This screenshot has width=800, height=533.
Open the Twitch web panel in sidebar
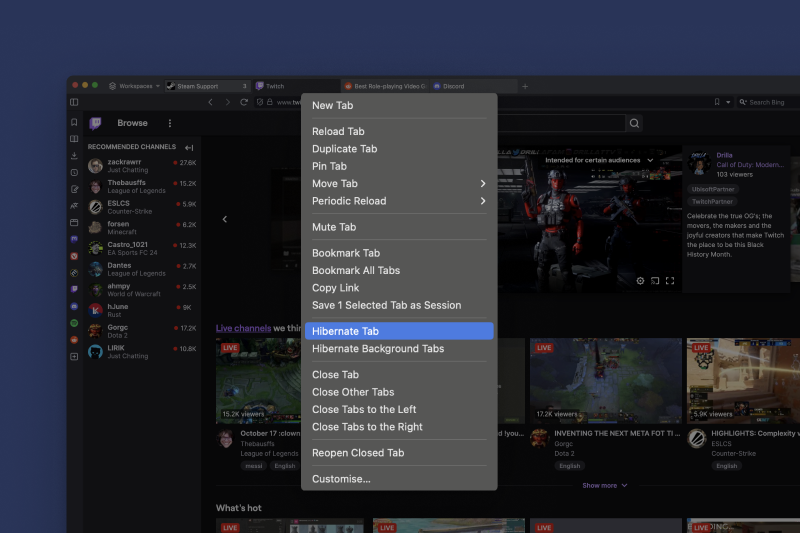[x=74, y=289]
